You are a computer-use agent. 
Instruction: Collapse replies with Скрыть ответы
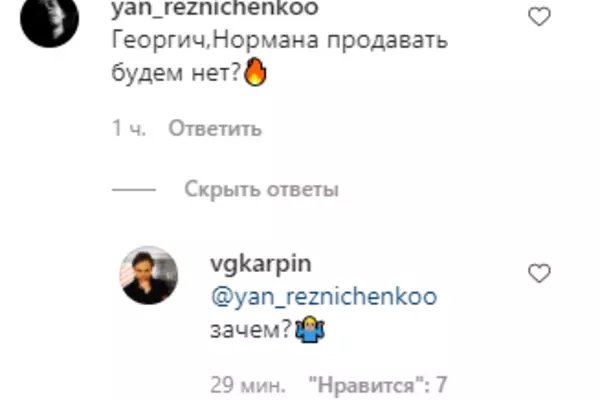point(262,189)
